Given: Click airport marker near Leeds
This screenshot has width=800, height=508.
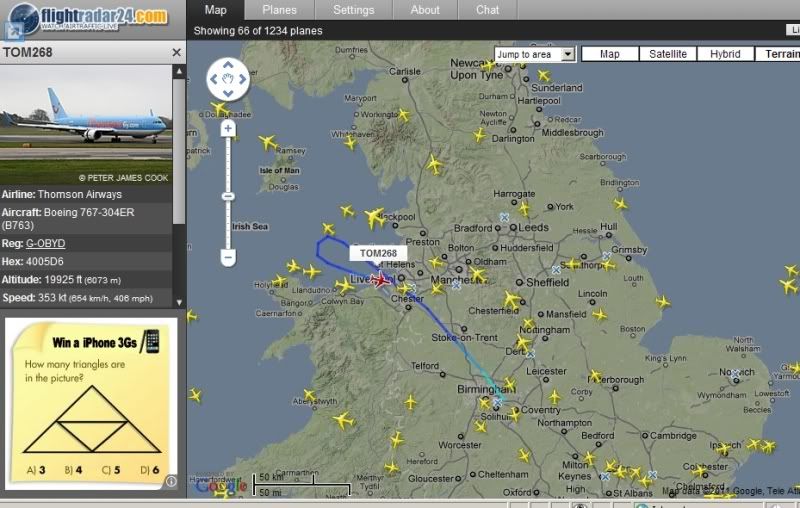Looking at the screenshot, I should pos(504,217).
